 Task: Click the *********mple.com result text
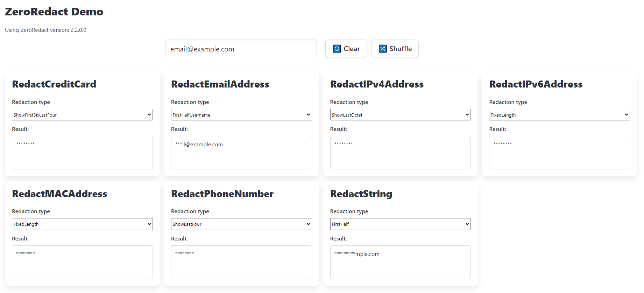pos(357,254)
